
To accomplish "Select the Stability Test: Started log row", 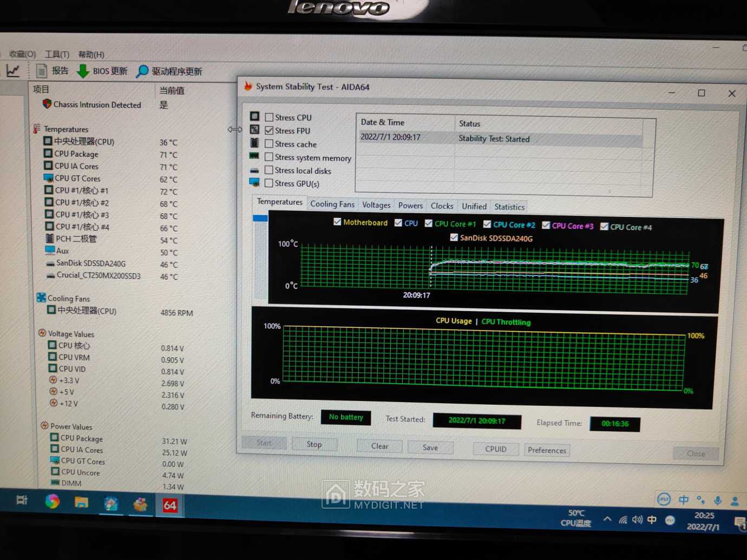I will pos(500,139).
